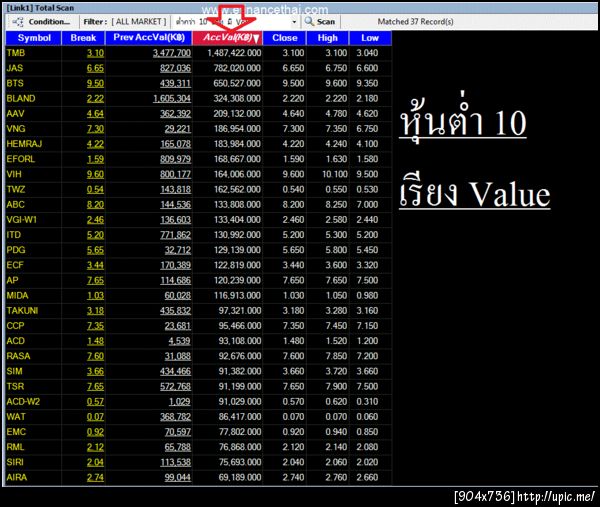Open the Condition settings button
The height and width of the screenshot is (507, 600).
click(x=41, y=22)
